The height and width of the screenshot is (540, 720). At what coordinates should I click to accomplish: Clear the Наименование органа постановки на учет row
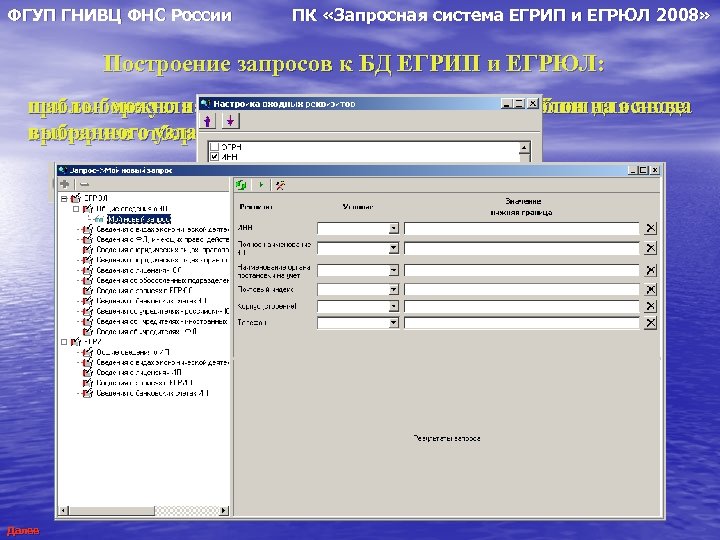[650, 270]
